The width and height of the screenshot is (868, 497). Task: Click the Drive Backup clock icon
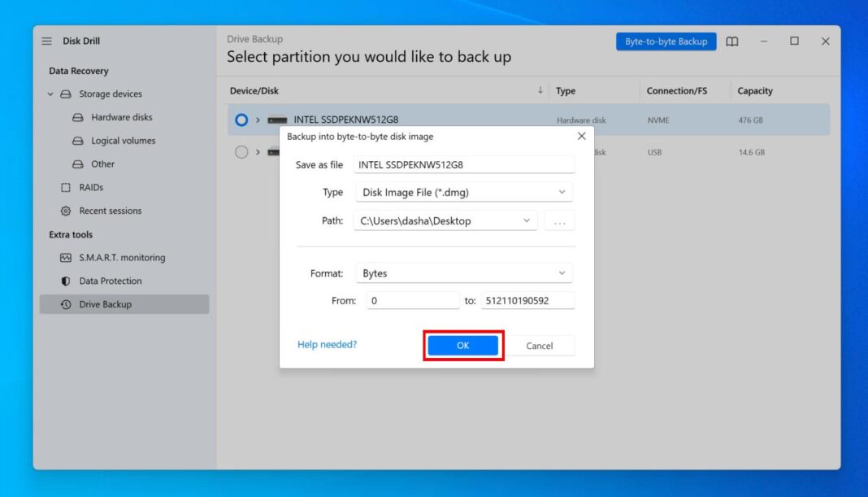[x=66, y=304]
